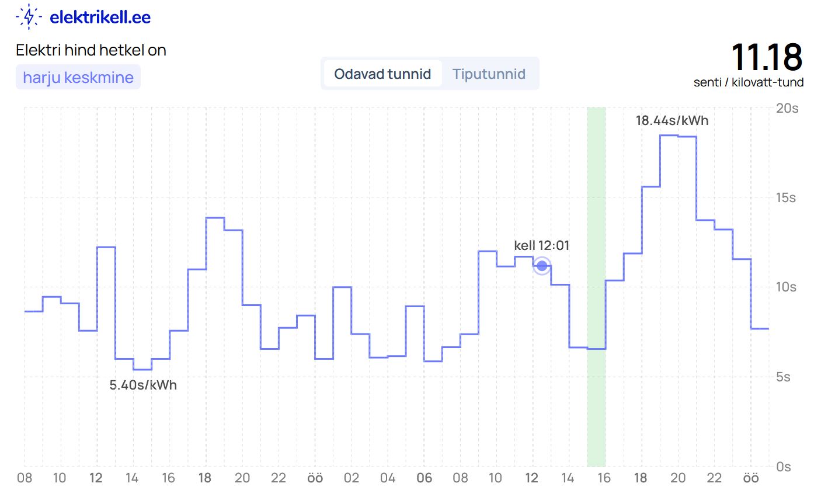This screenshot has height=504, width=828.
Task: Open the harju keskmine region selector
Action: [78, 77]
